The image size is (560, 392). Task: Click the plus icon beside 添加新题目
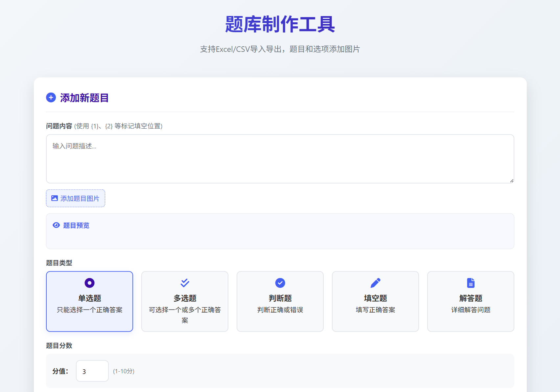pyautogui.click(x=51, y=98)
